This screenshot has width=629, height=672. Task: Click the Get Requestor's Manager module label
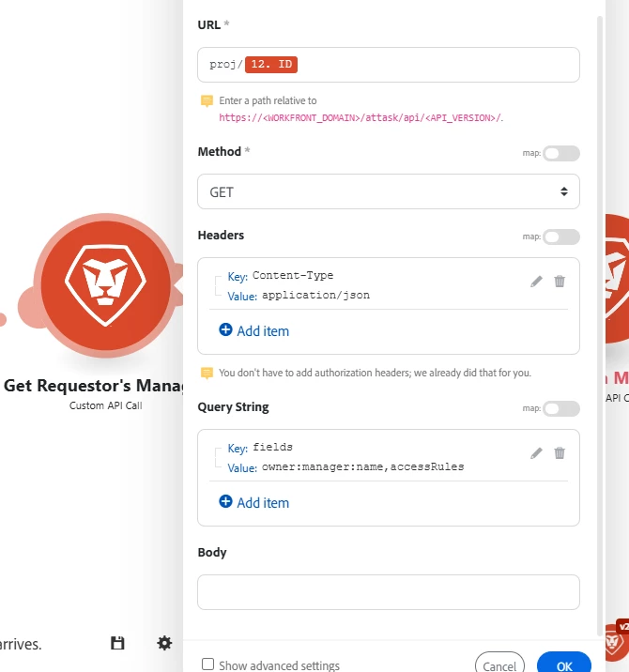pos(93,386)
